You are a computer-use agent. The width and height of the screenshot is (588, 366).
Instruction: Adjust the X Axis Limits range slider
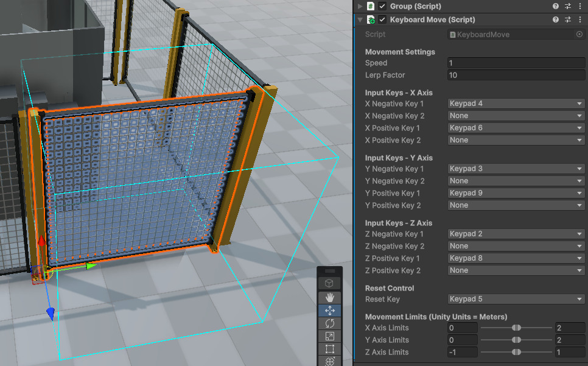click(x=517, y=328)
